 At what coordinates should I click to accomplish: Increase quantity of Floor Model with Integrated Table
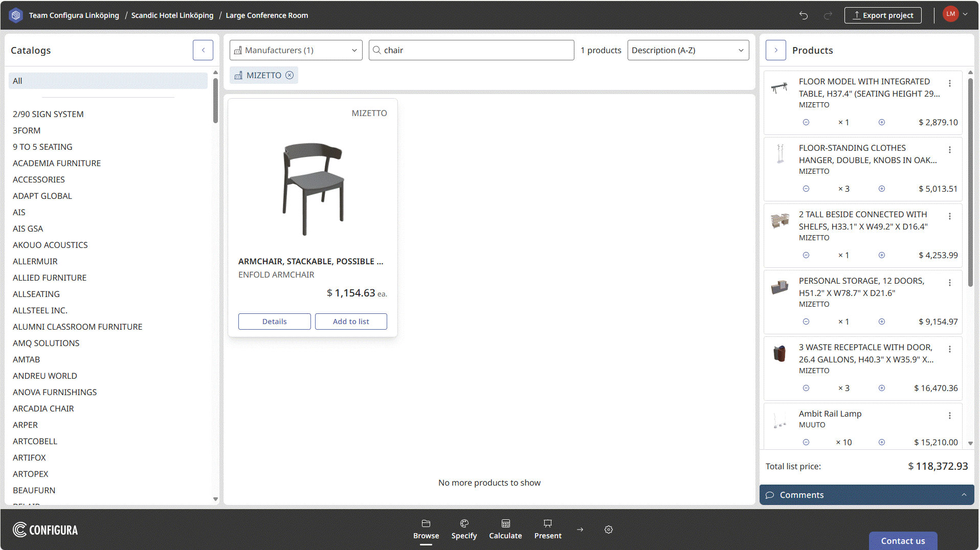(x=882, y=122)
